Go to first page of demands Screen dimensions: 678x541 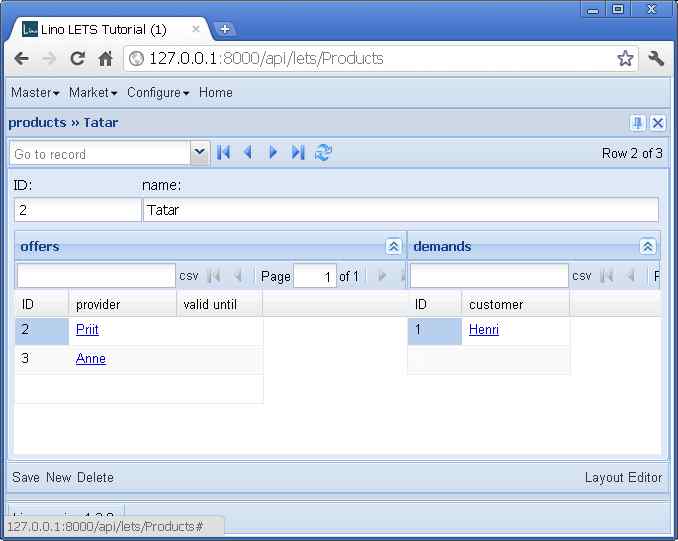(607, 275)
